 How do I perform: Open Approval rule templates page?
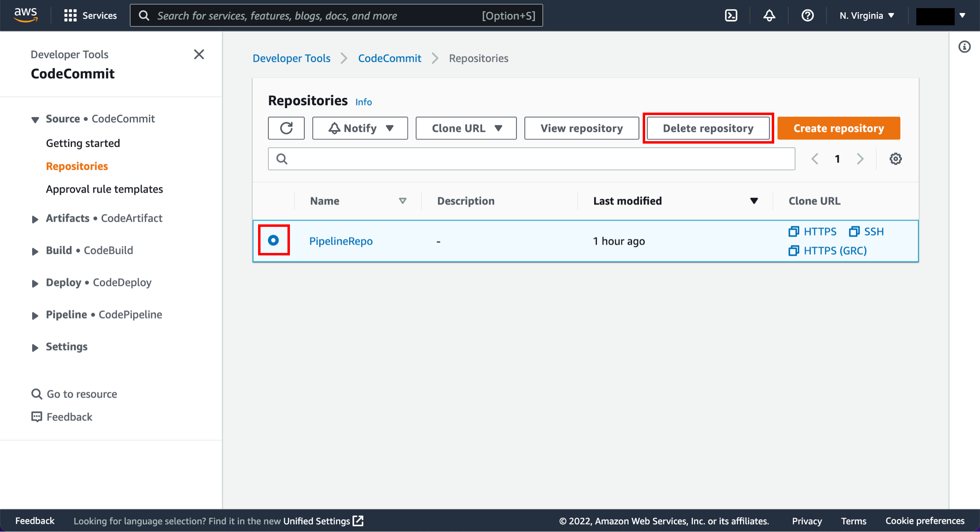point(104,189)
